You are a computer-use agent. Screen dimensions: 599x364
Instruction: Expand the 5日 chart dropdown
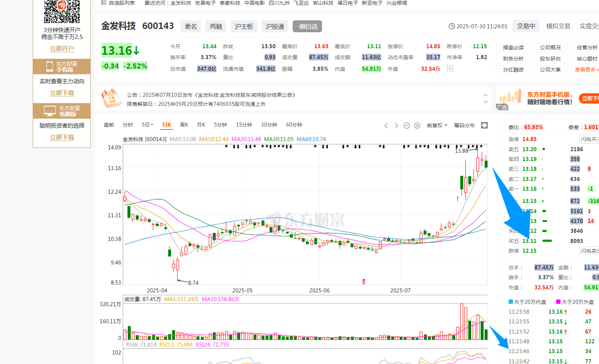click(147, 125)
